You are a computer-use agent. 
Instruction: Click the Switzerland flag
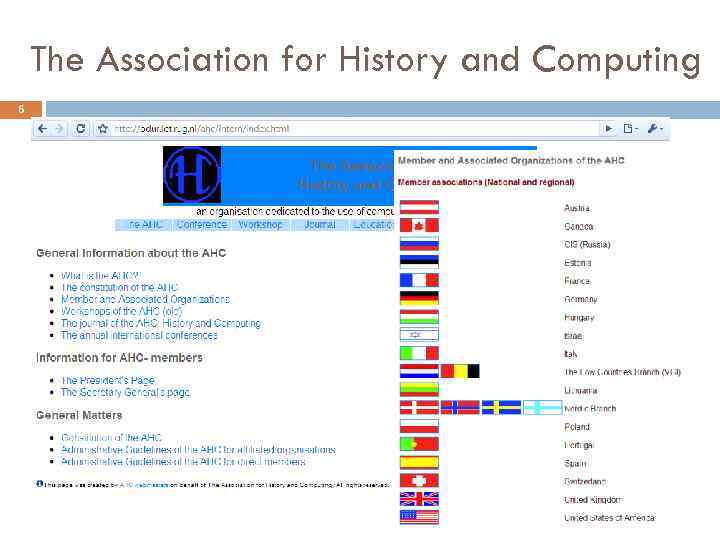(419, 481)
